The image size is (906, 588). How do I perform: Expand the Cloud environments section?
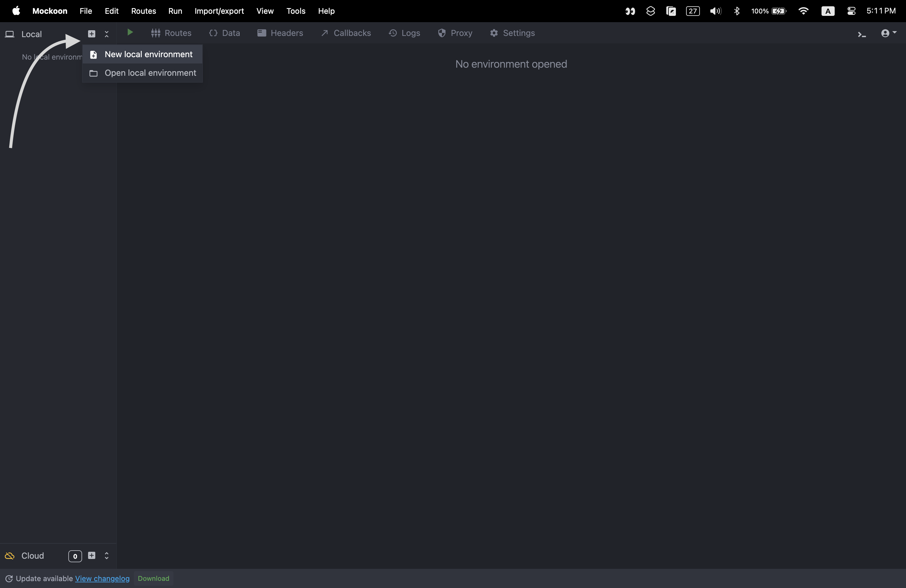tap(107, 556)
